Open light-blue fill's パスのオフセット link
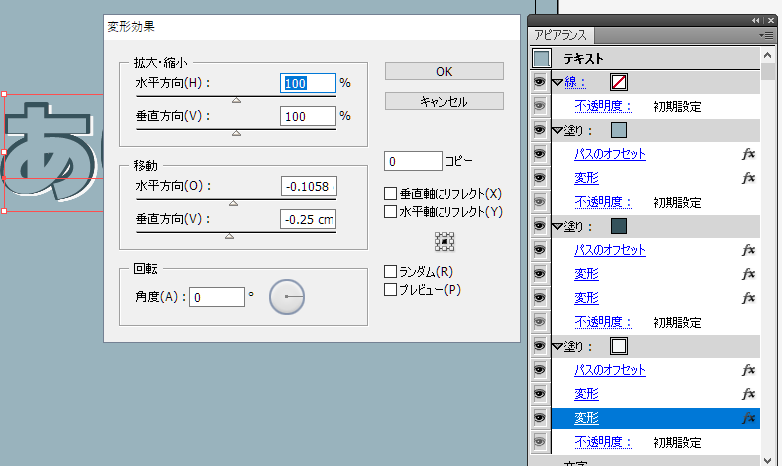 pyautogui.click(x=610, y=154)
